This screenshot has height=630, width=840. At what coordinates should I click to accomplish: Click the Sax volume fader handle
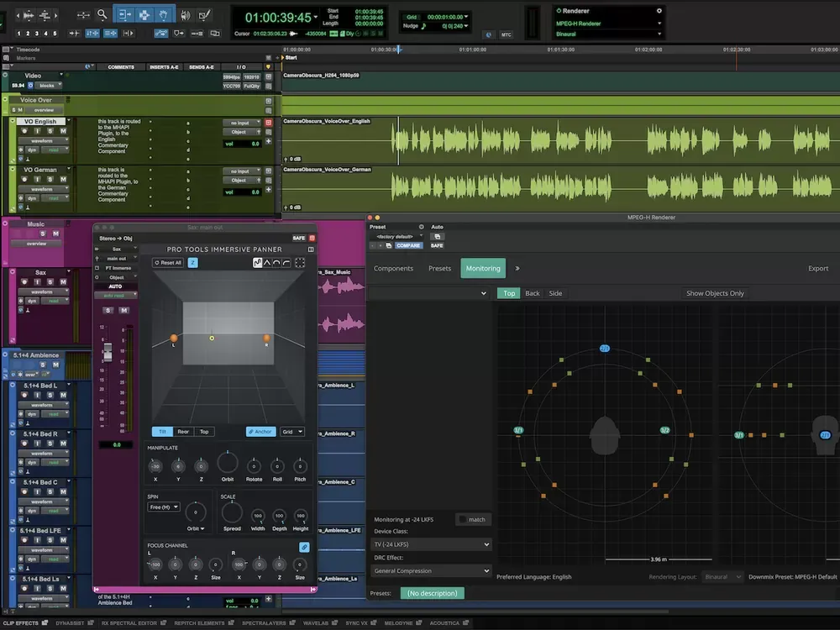tap(108, 351)
